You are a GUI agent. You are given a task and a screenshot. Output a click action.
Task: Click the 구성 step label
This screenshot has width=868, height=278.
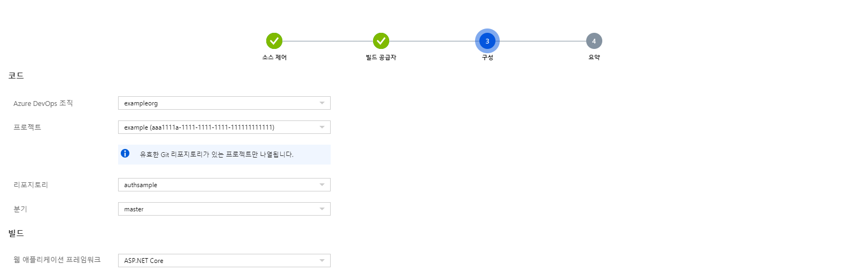[487, 58]
